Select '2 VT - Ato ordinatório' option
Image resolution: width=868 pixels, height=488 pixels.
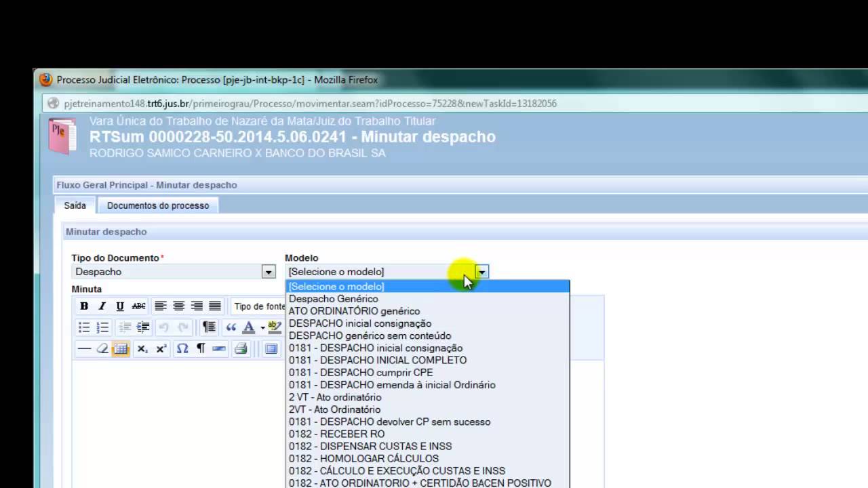tap(428, 397)
